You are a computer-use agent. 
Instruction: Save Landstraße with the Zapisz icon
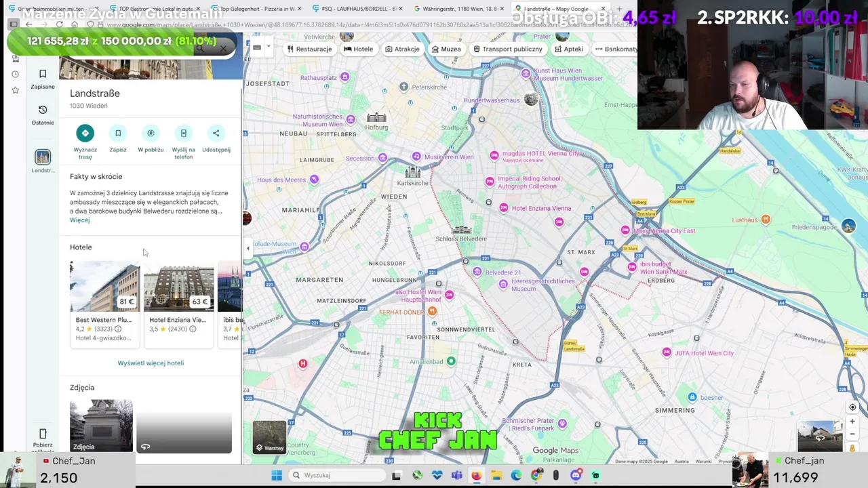pyautogui.click(x=118, y=133)
